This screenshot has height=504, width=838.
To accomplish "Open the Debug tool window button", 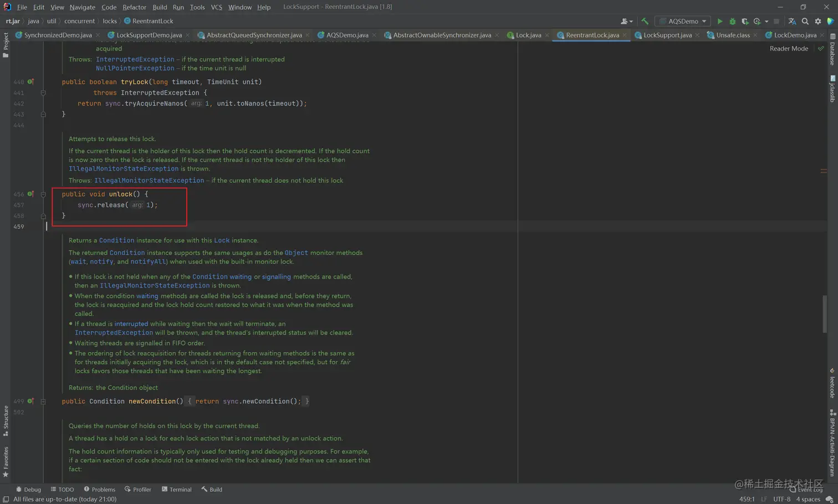I will pyautogui.click(x=28, y=490).
